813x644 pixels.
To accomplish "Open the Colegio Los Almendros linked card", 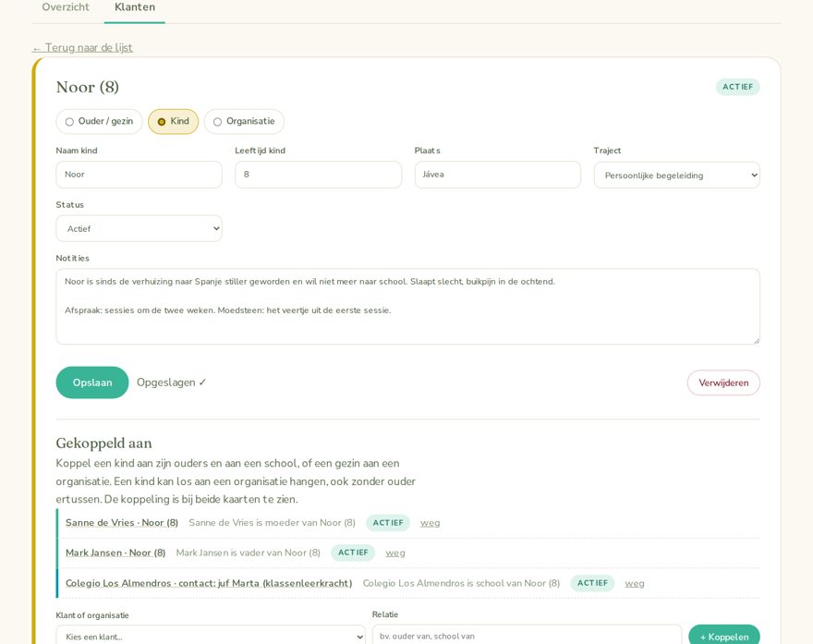I will [209, 583].
